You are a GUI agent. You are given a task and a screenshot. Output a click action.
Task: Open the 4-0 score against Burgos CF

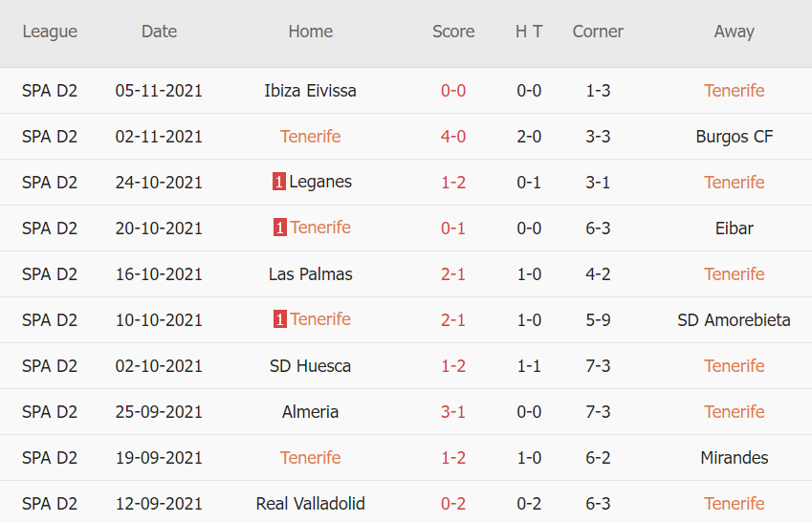(453, 137)
